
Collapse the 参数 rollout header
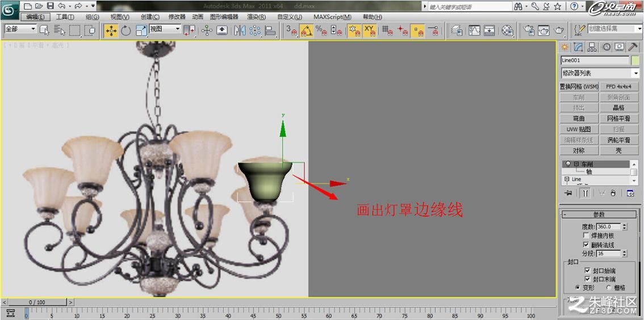[x=599, y=214]
